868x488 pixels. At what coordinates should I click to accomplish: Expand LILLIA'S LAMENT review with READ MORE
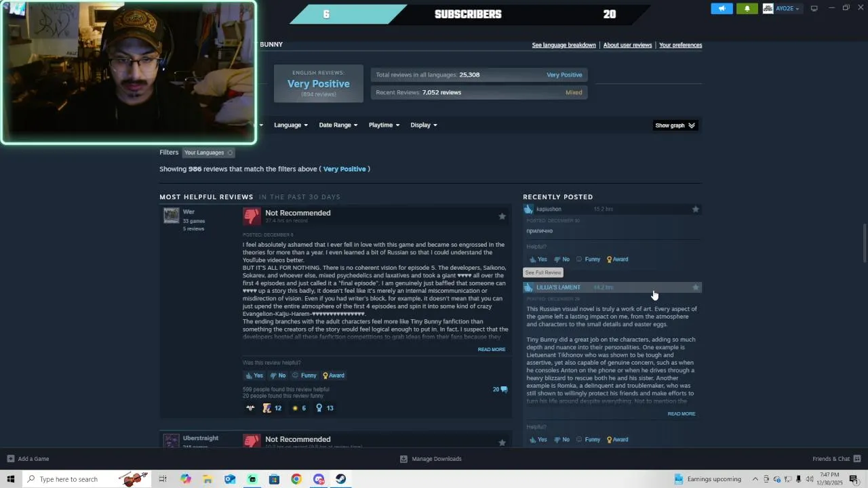[x=681, y=414]
